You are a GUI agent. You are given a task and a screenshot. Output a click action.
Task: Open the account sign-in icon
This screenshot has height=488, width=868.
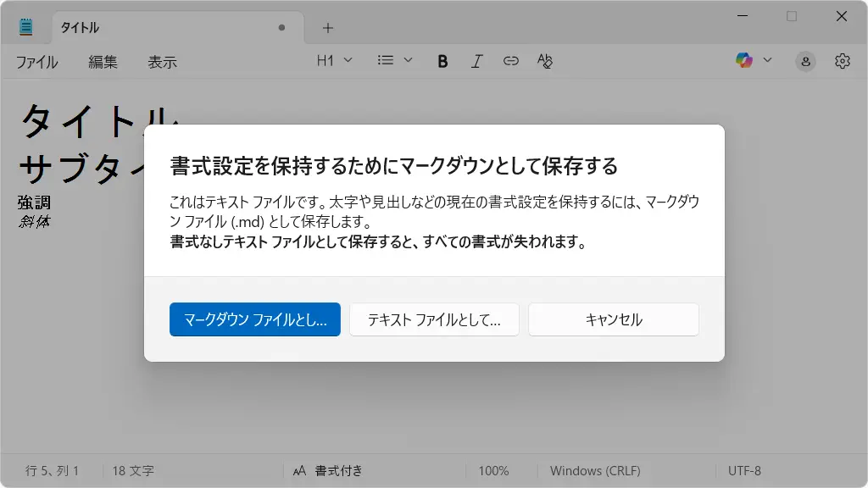804,60
